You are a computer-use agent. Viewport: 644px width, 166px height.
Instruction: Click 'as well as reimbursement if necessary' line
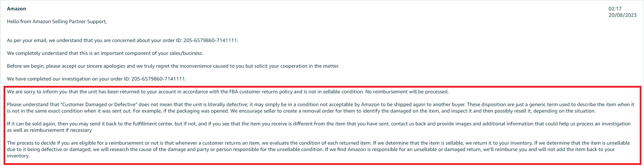[49, 130]
